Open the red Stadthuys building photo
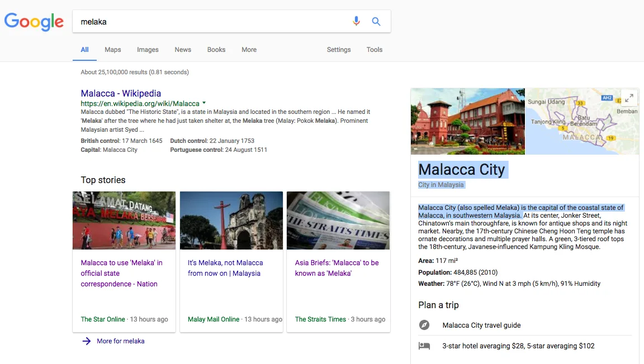This screenshot has height=364, width=644. [x=467, y=121]
